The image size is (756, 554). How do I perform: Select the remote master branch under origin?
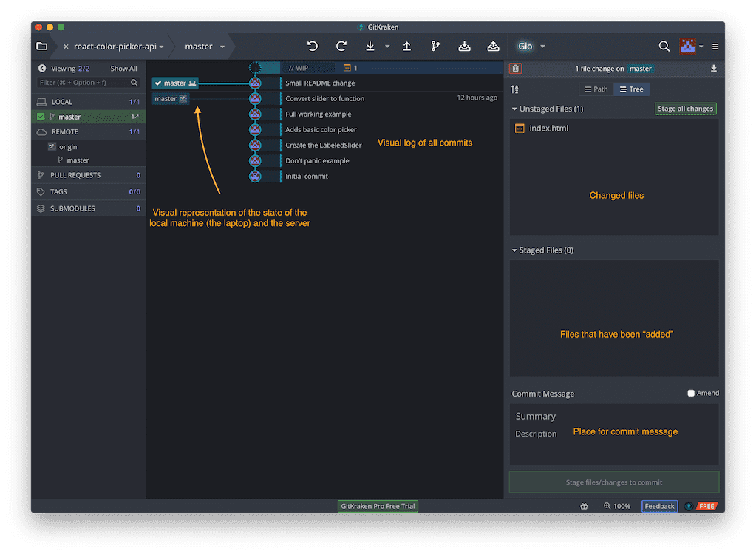tap(78, 160)
